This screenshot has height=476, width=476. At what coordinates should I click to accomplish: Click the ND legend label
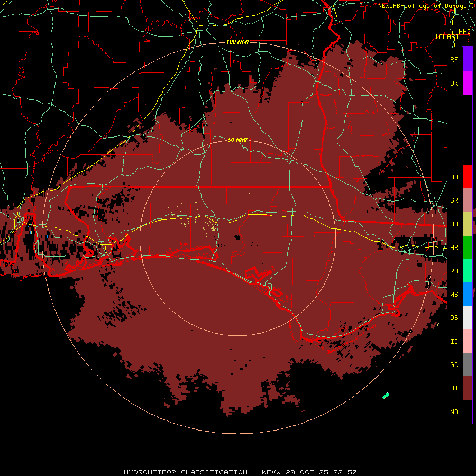point(454,411)
